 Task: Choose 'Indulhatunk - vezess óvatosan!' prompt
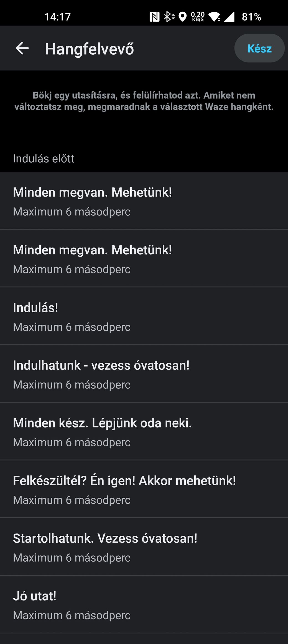pyautogui.click(x=144, y=374)
